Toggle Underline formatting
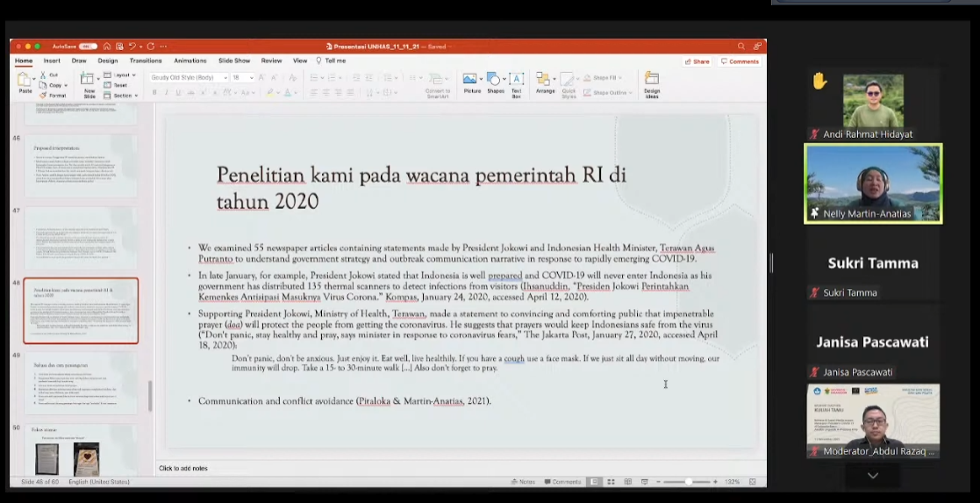This screenshot has width=980, height=503. pos(178,92)
